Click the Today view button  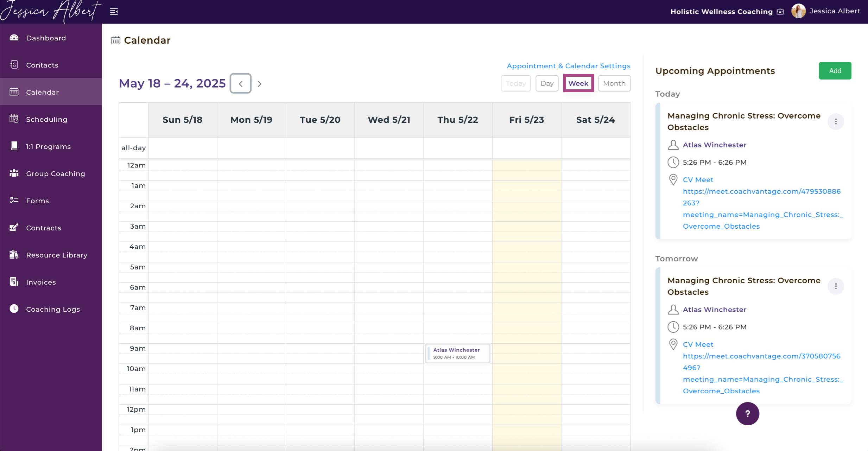pos(516,83)
